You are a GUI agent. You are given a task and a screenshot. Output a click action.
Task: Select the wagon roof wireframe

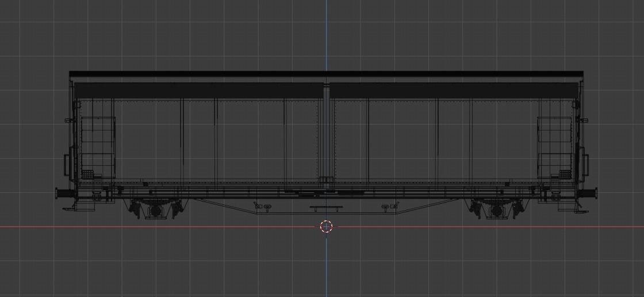(x=326, y=74)
